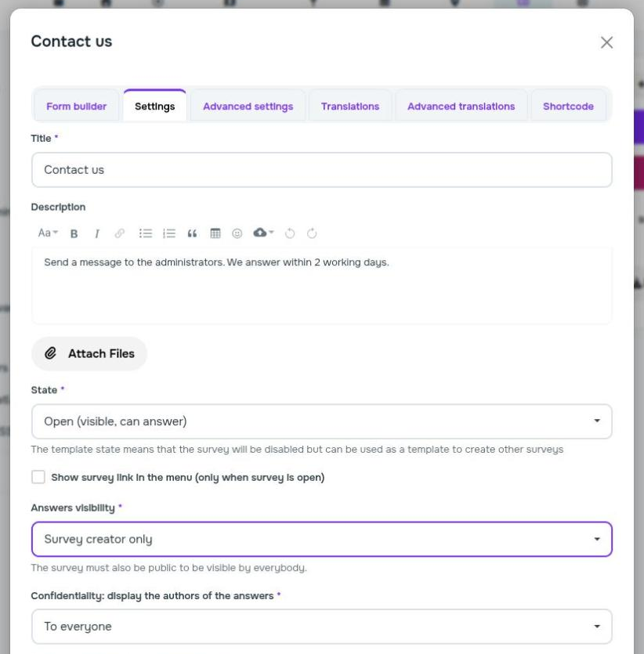Redo the last description edit
Image resolution: width=644 pixels, height=654 pixels.
(x=312, y=233)
